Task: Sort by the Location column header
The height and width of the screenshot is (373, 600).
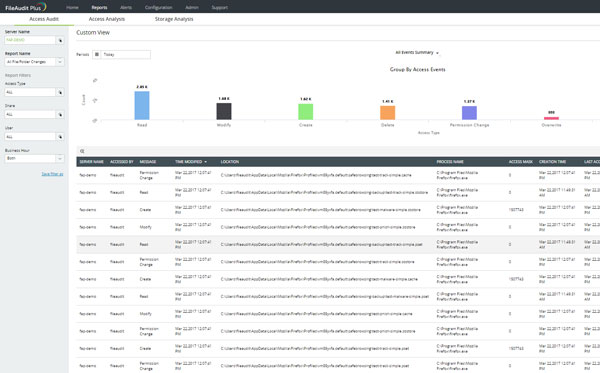Action: point(230,162)
